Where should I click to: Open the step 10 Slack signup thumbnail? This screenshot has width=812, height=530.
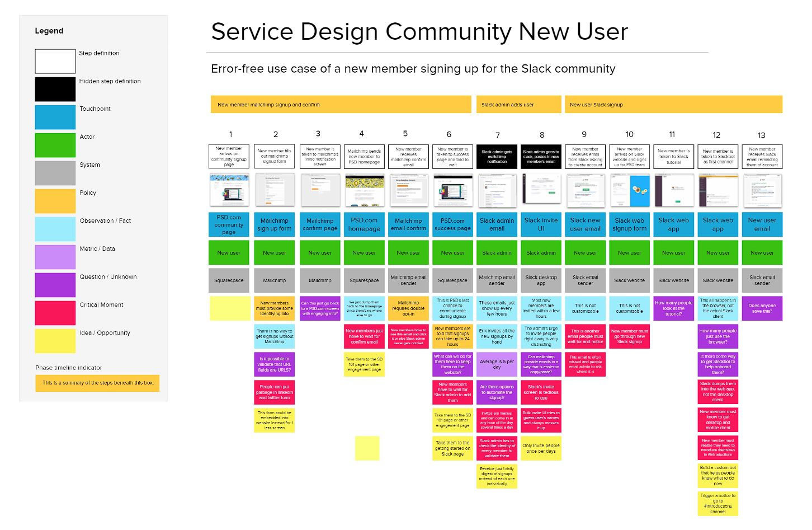(630, 190)
